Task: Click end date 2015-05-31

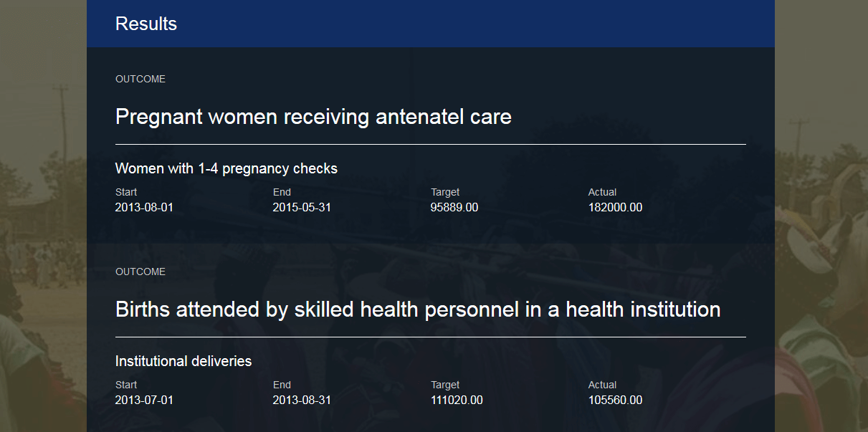Action: click(x=302, y=208)
